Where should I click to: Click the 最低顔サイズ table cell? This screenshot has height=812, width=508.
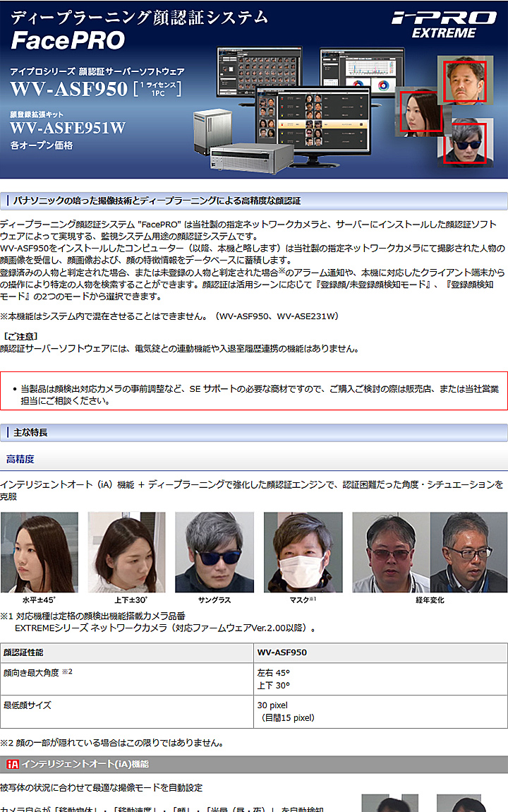point(127,712)
